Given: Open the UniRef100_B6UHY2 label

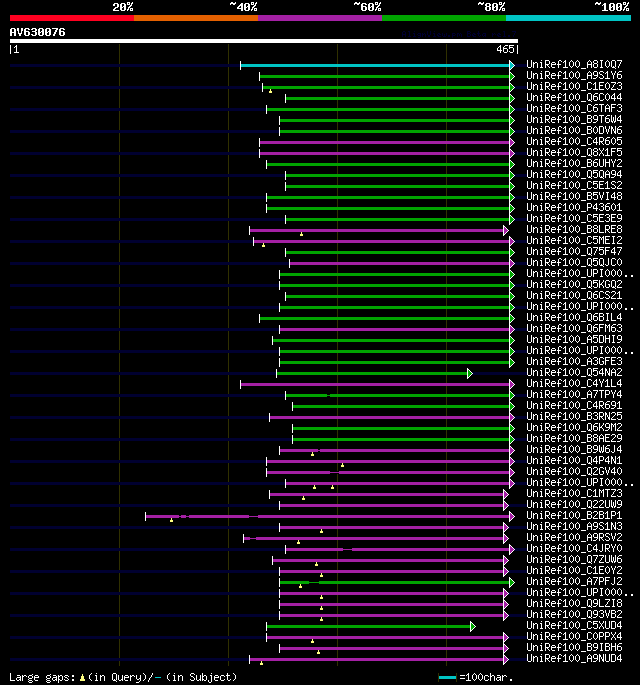Looking at the screenshot, I should (x=574, y=163).
